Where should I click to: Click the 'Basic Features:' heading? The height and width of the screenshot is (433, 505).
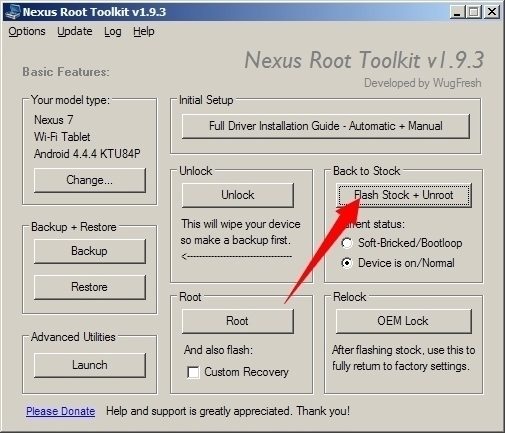coord(66,72)
